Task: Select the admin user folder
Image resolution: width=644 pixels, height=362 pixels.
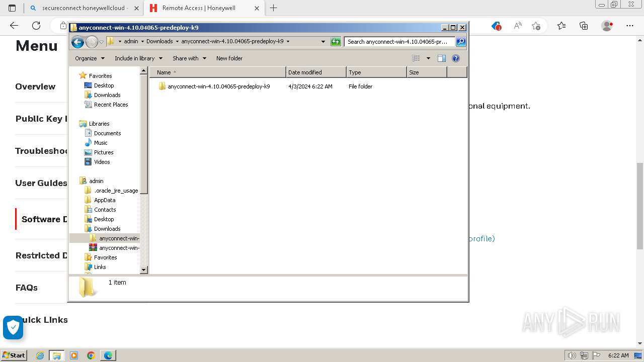Action: click(96, 181)
